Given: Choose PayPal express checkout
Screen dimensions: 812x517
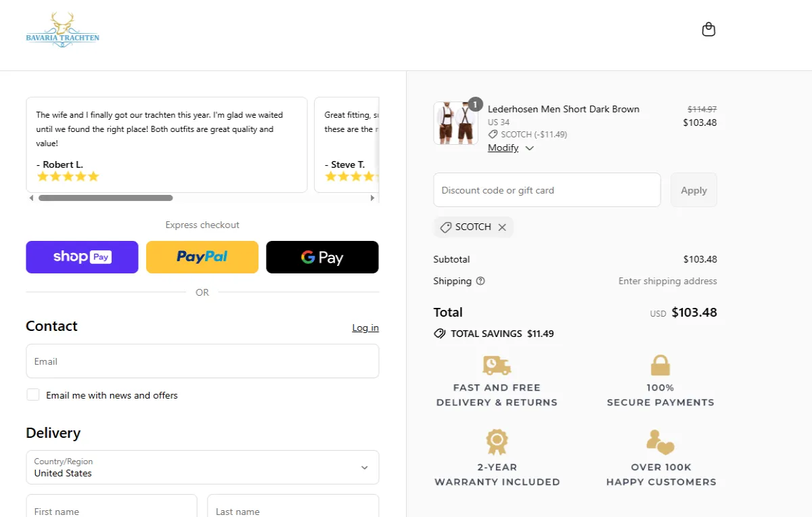Looking at the screenshot, I should coord(202,257).
